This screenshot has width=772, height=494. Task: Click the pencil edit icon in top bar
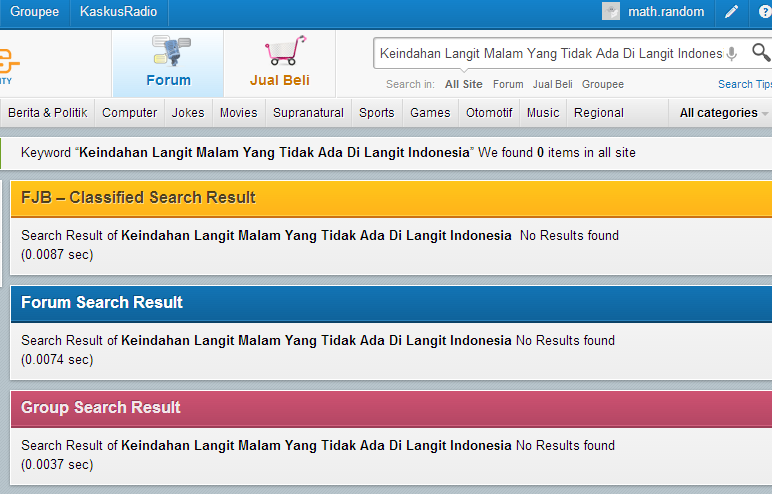[732, 11]
